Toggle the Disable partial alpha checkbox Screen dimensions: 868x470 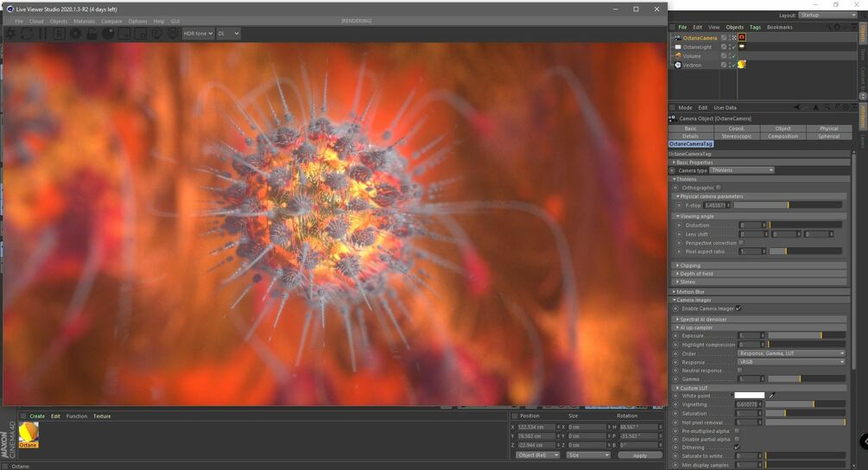click(737, 439)
